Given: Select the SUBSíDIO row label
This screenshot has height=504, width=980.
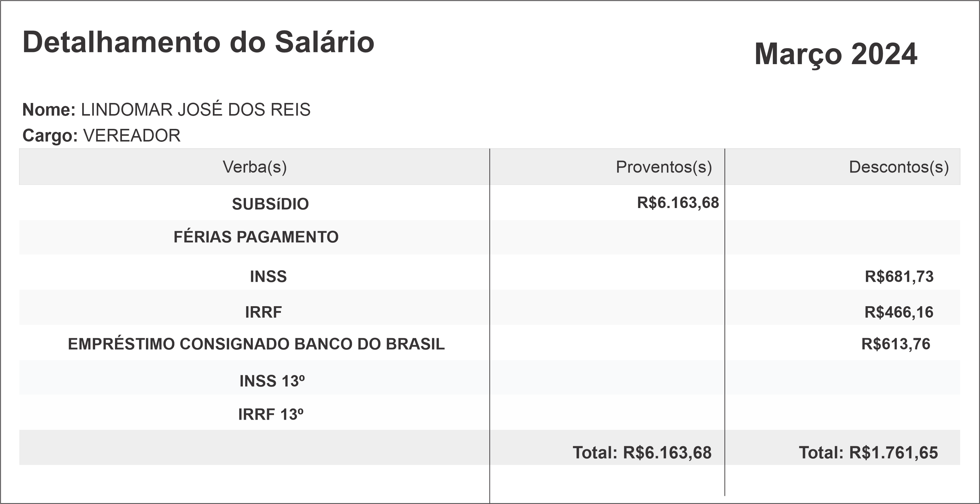Looking at the screenshot, I should [x=270, y=204].
